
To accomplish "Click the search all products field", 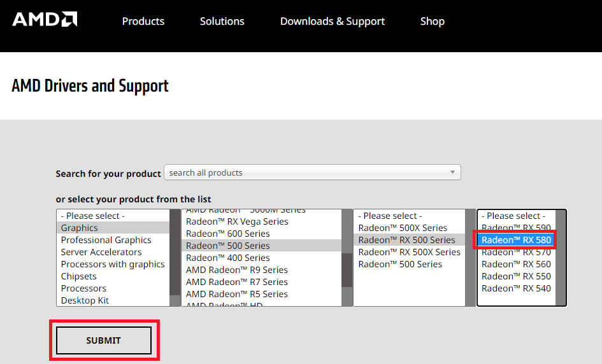I will 312,172.
